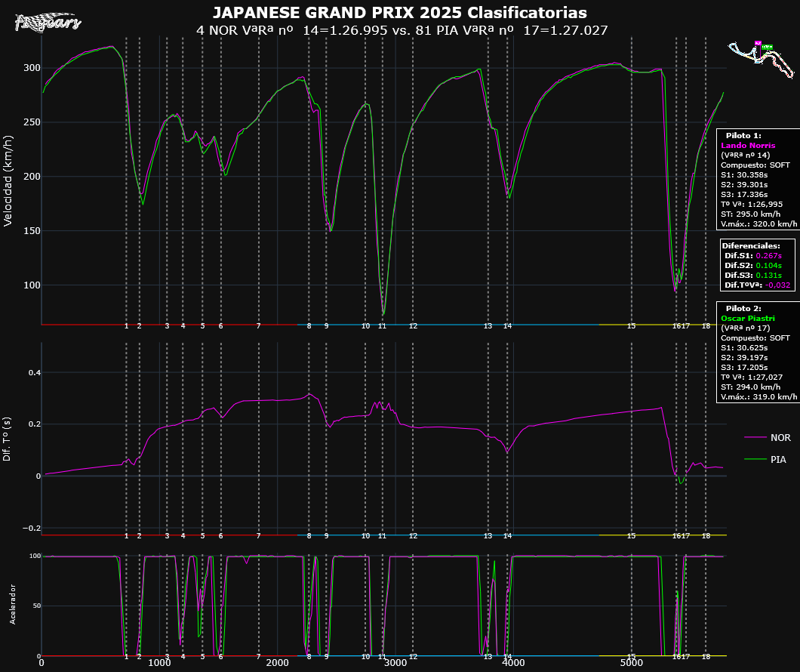Select the S2: 39.301s value

(x=744, y=185)
